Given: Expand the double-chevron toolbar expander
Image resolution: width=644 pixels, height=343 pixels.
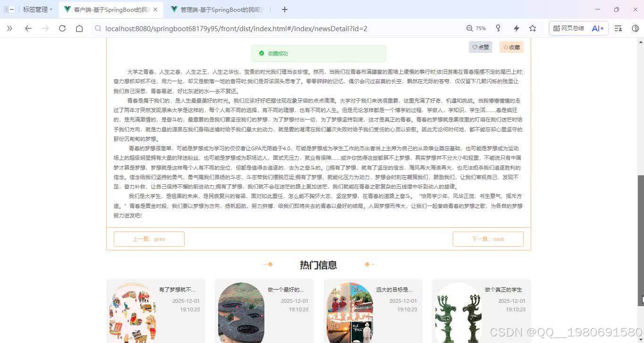Looking at the screenshot, I should click(x=9, y=28).
